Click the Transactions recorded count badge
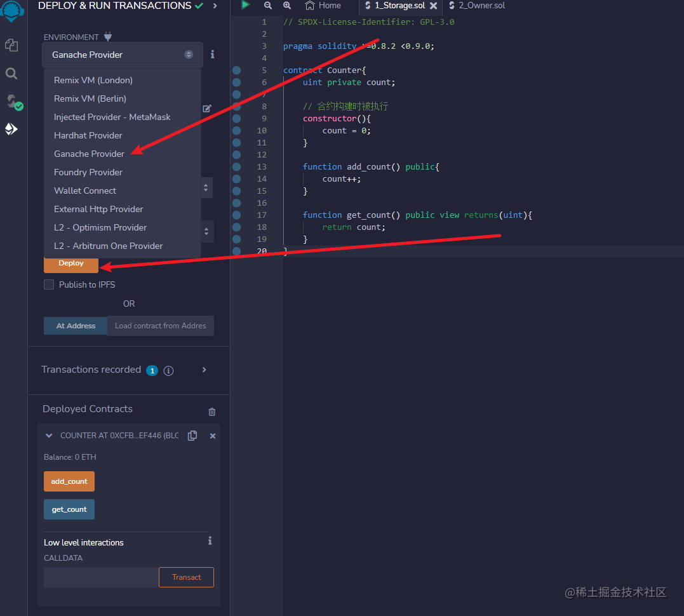684x616 pixels. click(152, 370)
